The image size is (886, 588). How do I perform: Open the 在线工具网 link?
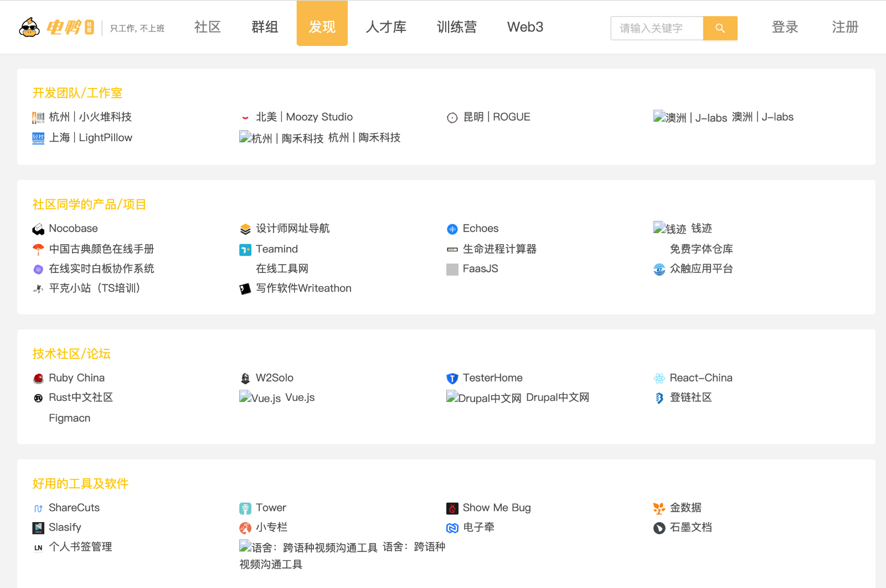[282, 269]
